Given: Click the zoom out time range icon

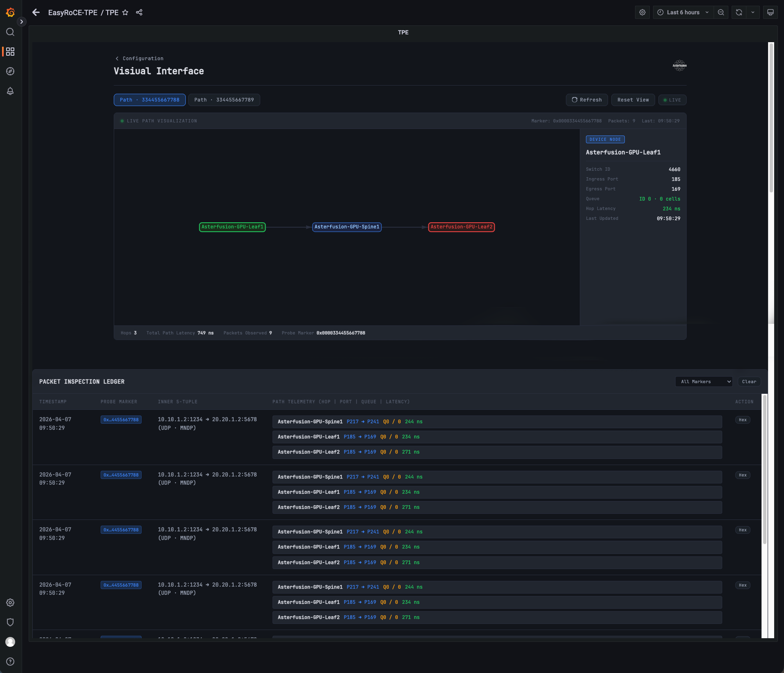Looking at the screenshot, I should [721, 12].
